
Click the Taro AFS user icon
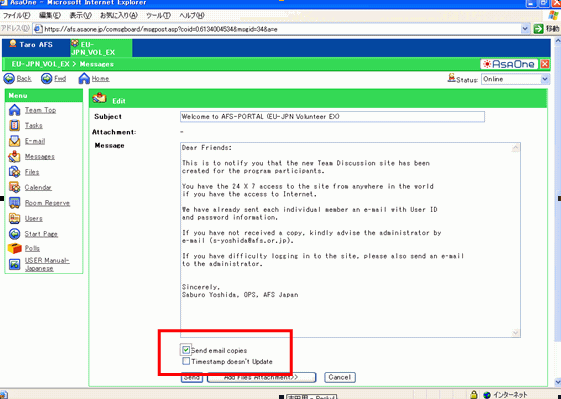tap(13, 44)
